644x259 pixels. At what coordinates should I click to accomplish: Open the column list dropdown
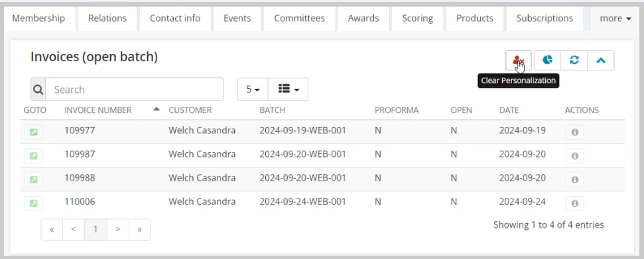(288, 89)
